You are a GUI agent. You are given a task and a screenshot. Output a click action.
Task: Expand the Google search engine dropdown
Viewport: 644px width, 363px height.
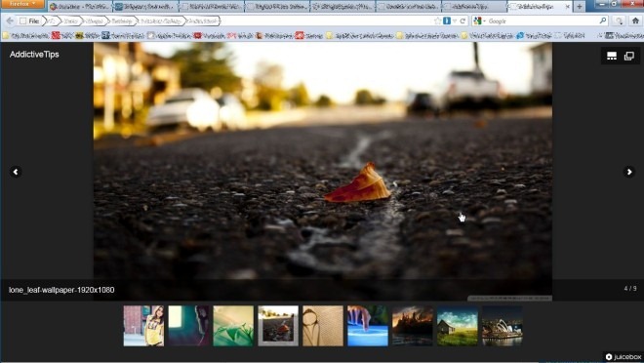pyautogui.click(x=479, y=20)
